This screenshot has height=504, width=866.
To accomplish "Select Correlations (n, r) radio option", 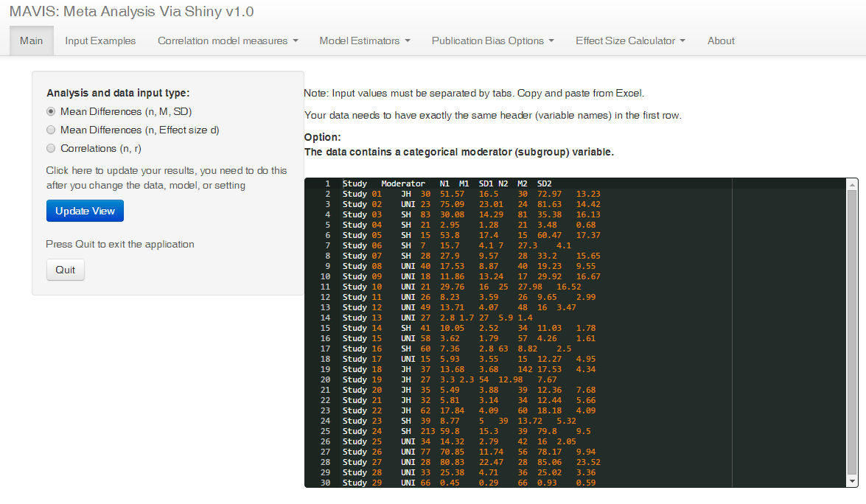I will pyautogui.click(x=51, y=148).
